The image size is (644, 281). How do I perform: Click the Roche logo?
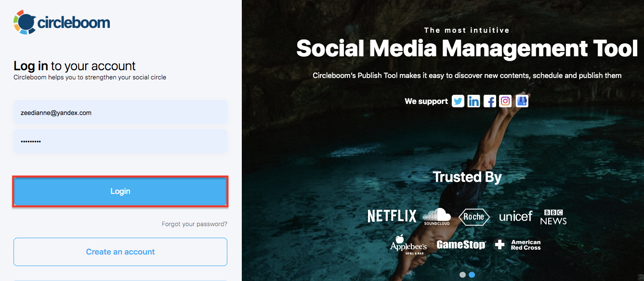(474, 217)
